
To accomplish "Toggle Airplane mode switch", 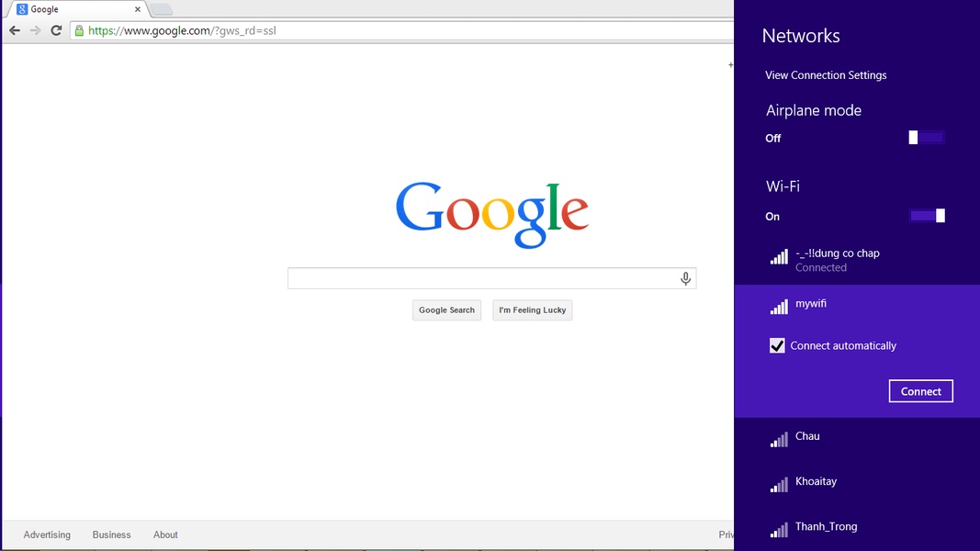I will (926, 138).
